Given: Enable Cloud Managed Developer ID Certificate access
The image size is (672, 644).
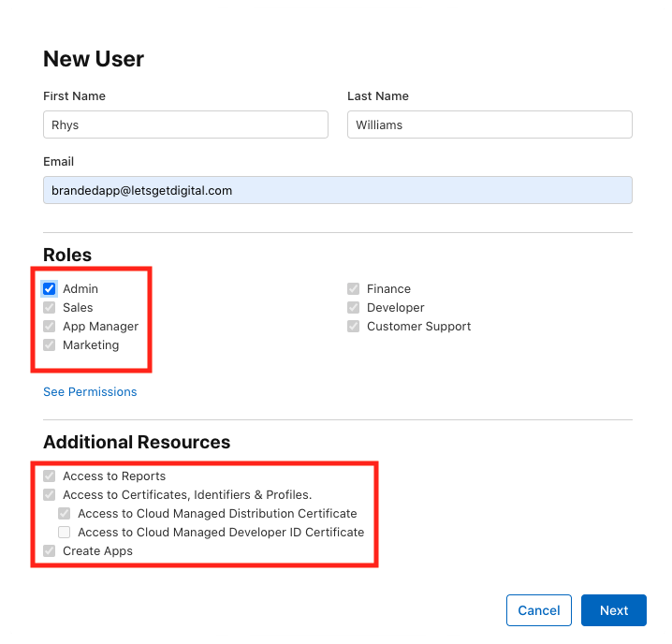Looking at the screenshot, I should click(x=65, y=533).
